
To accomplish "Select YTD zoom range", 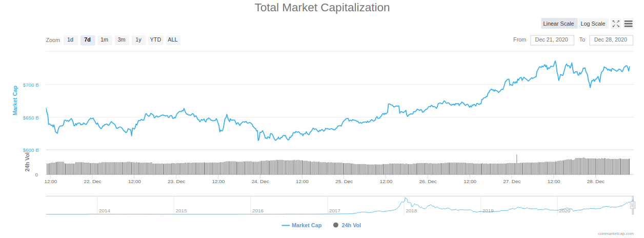I will pos(155,40).
